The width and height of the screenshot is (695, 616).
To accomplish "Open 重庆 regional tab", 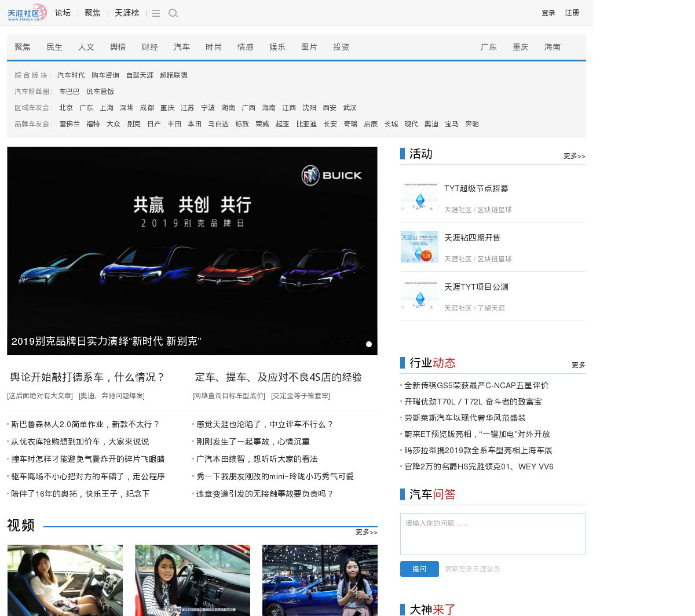I will 521,47.
